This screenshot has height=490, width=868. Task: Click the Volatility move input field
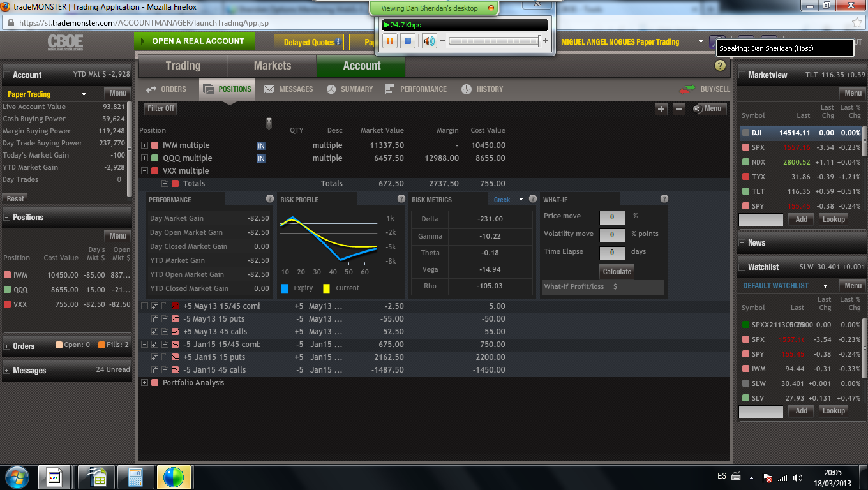coord(612,235)
